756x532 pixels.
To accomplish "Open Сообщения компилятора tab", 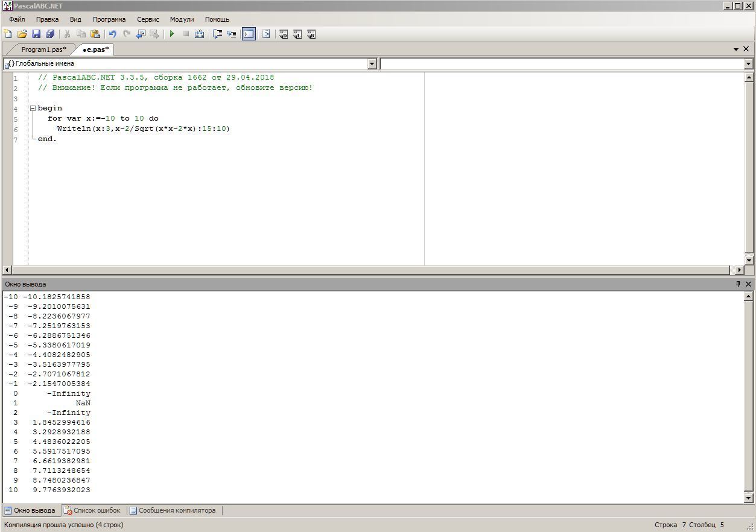I will click(x=173, y=510).
